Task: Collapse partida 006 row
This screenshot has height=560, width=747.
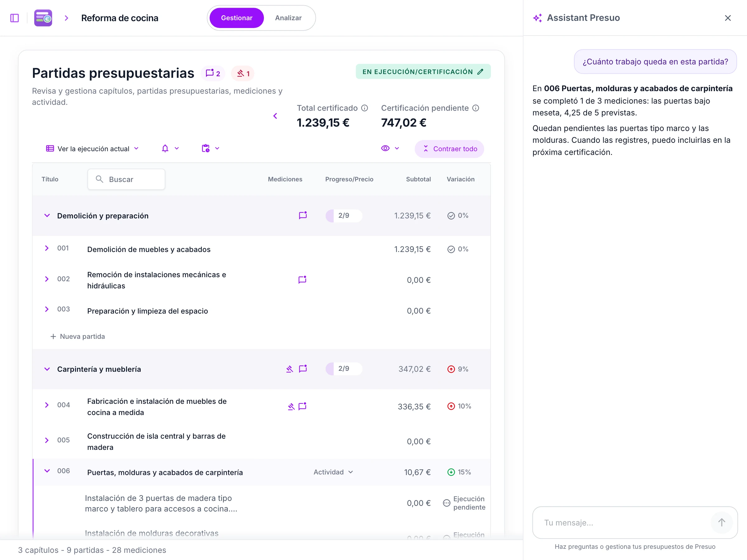Action: tap(47, 471)
